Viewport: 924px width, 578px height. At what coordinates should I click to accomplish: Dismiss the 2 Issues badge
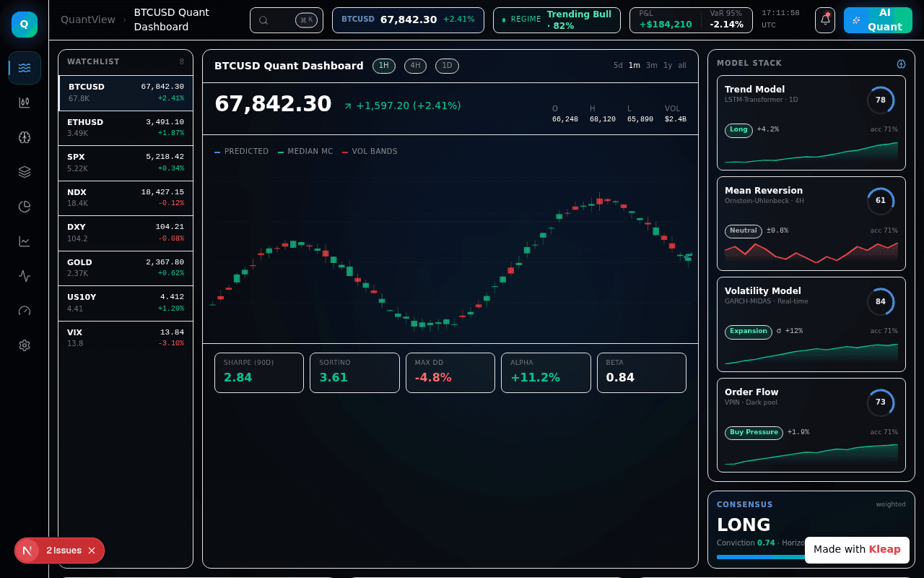click(x=92, y=551)
